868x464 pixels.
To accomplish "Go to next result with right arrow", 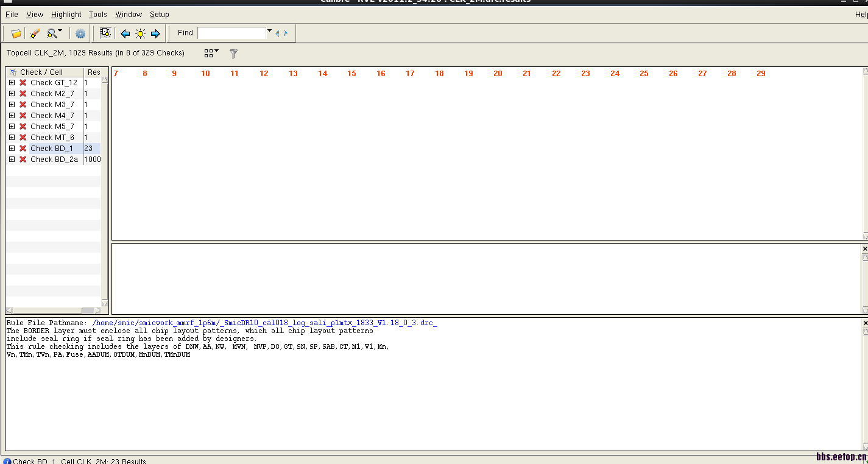I will [155, 33].
